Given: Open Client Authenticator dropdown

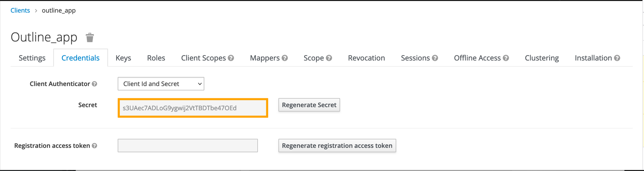Looking at the screenshot, I should (x=161, y=84).
